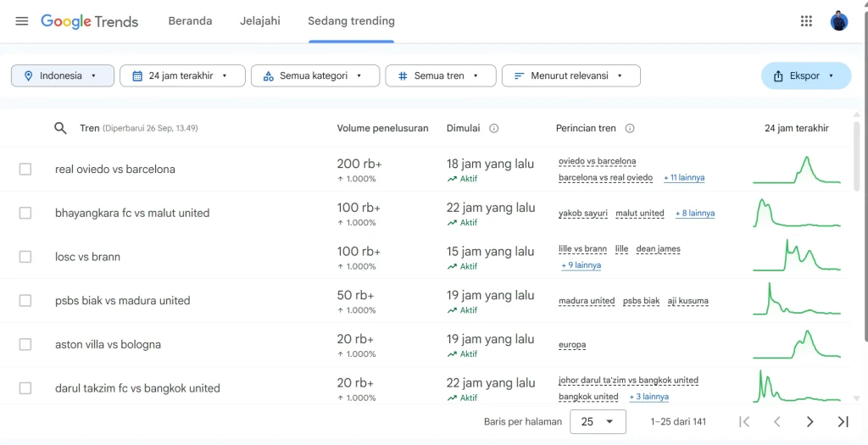Click the info icon next to Perincian tren

(x=630, y=128)
